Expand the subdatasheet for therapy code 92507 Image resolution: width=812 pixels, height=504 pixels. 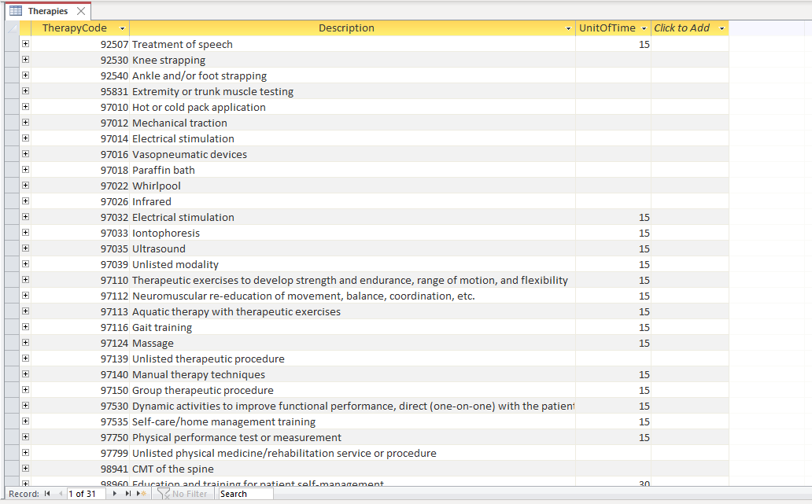24,44
